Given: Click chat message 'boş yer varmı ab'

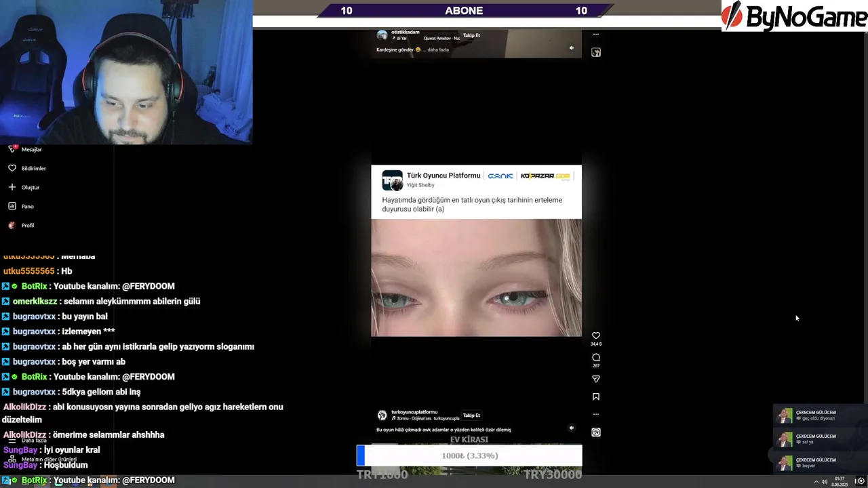Looking at the screenshot, I should (94, 361).
